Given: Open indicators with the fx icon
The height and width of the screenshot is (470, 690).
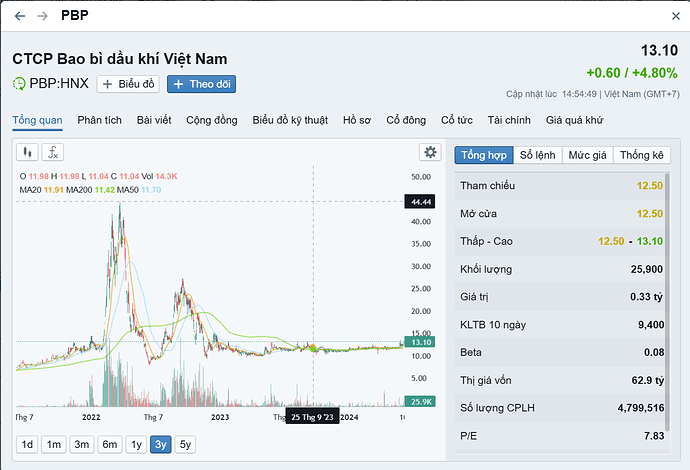Looking at the screenshot, I should pos(53,152).
